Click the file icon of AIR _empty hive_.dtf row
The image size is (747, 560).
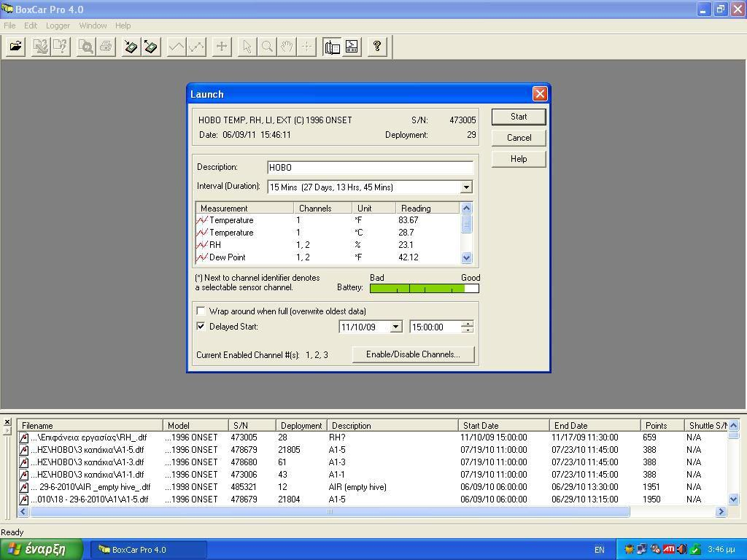tap(24, 487)
